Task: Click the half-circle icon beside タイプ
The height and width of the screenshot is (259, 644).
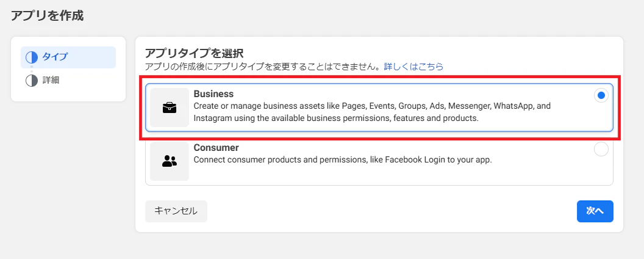Action: point(32,57)
